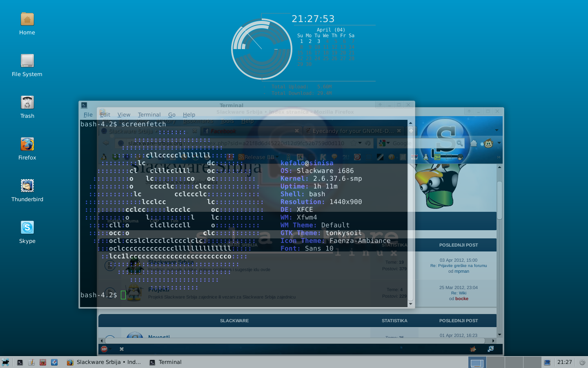The image size is (588, 368).
Task: Switch to the Slackware Srbija taskbar window
Action: pyautogui.click(x=104, y=362)
